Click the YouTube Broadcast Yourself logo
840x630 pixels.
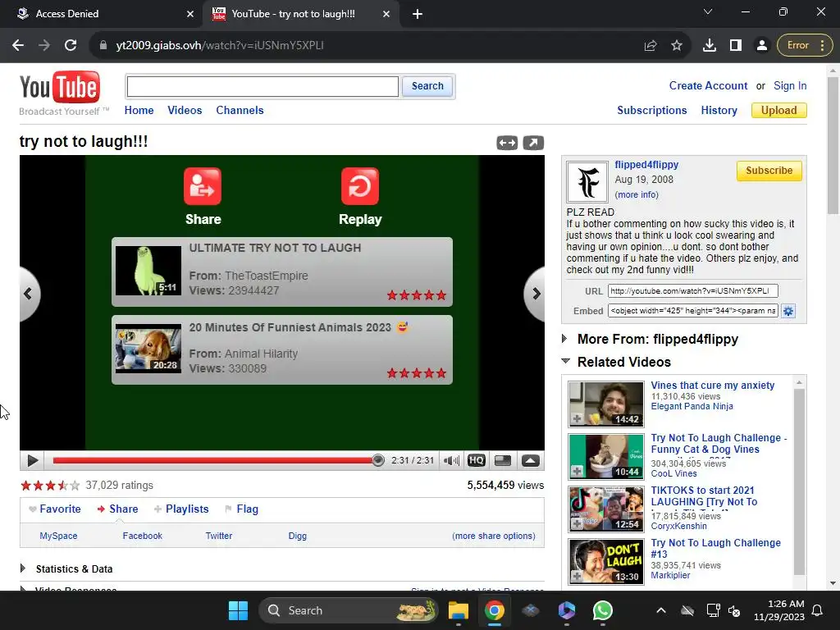(x=64, y=94)
